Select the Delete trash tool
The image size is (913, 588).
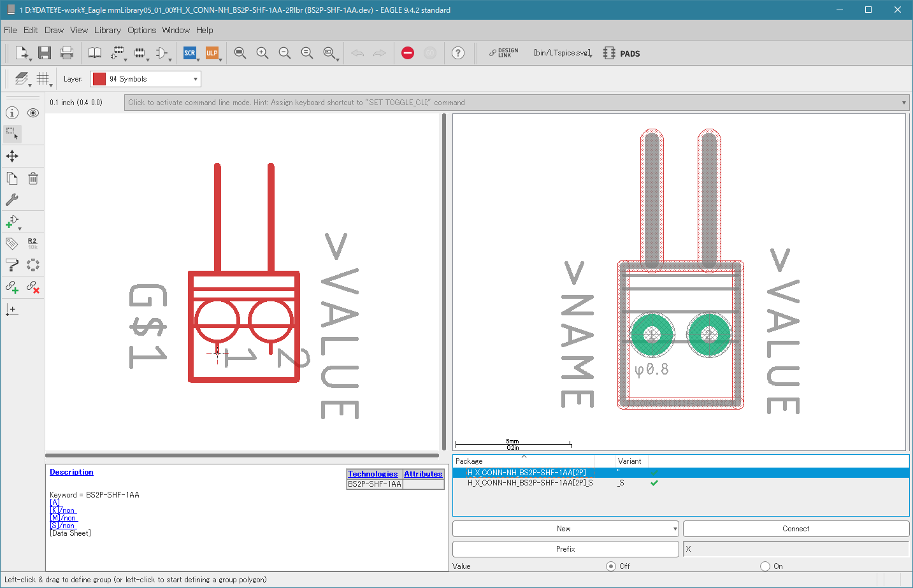tap(33, 178)
